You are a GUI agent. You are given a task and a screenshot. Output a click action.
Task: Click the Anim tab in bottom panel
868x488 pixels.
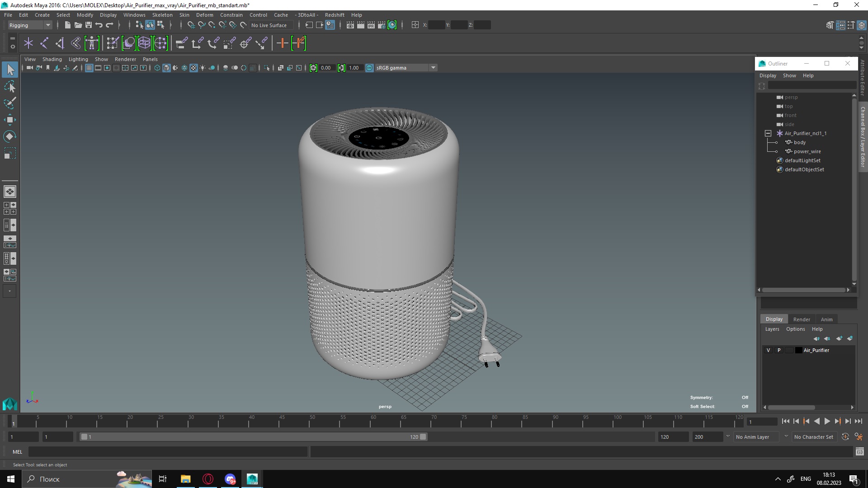pyautogui.click(x=827, y=319)
